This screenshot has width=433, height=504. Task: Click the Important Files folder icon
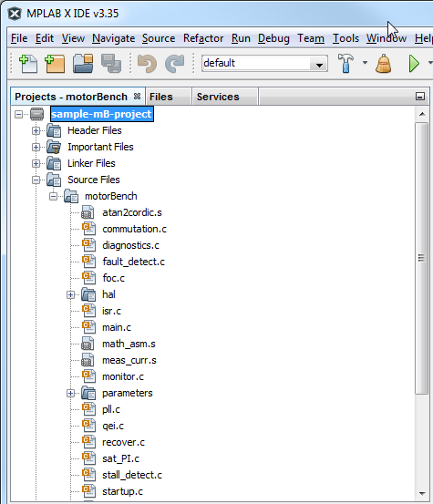[54, 147]
